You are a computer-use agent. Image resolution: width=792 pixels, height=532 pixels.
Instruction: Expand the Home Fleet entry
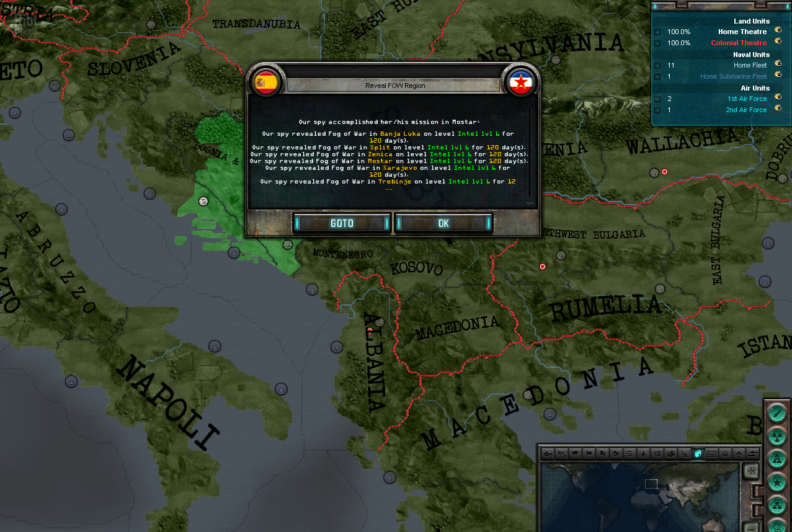click(657, 65)
